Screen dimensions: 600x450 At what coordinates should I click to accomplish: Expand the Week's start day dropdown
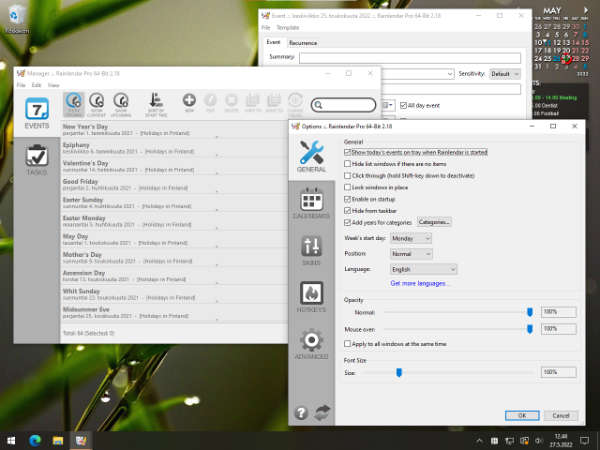coord(413,238)
